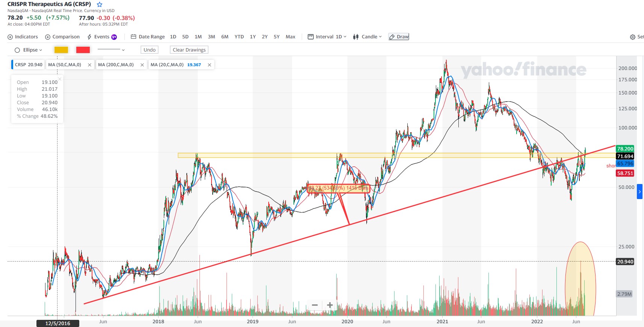Select the 2Y date range

(265, 37)
